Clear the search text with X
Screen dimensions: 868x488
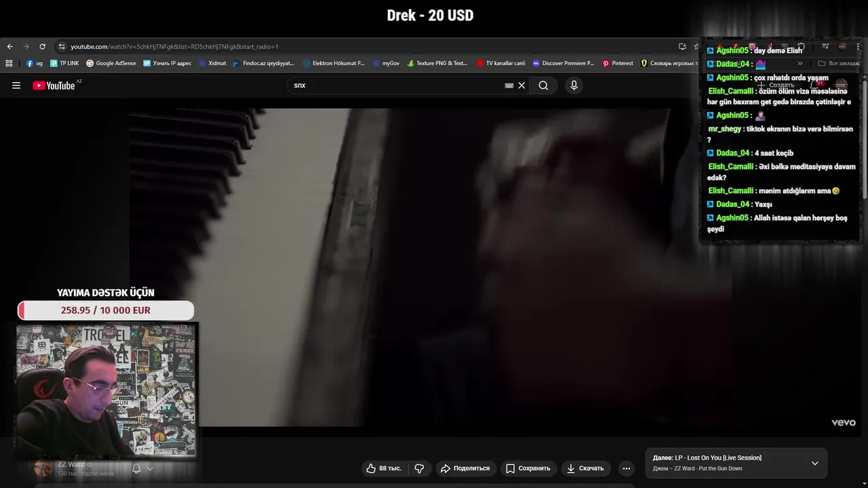point(521,85)
